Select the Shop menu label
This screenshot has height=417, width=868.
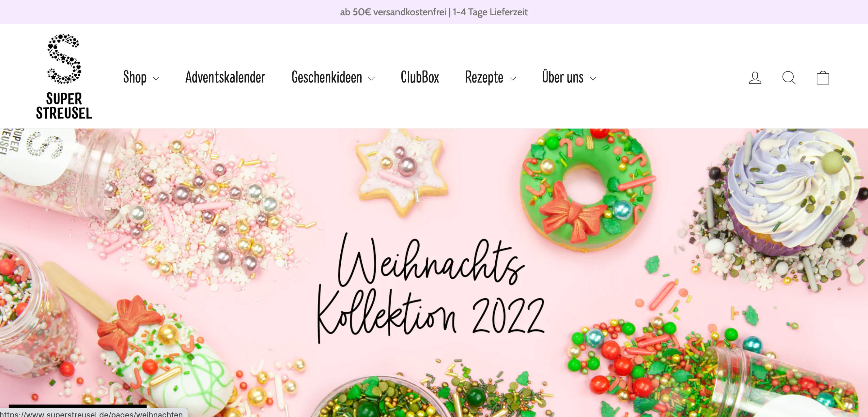click(x=135, y=78)
